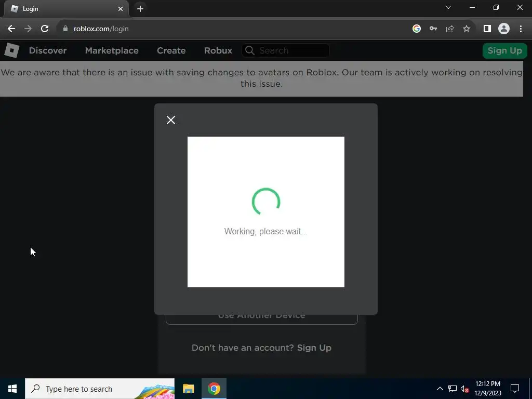The image size is (532, 399).
Task: Open Google account icon in address bar
Action: click(x=417, y=29)
